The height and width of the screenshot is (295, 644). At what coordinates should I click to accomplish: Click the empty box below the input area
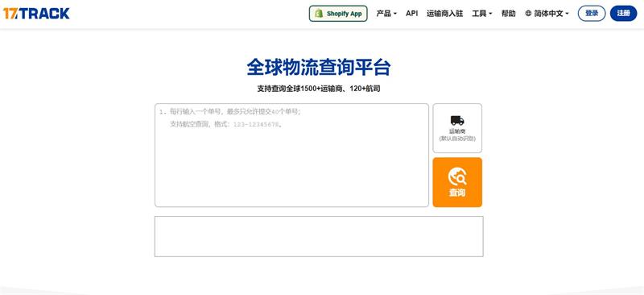click(x=319, y=237)
